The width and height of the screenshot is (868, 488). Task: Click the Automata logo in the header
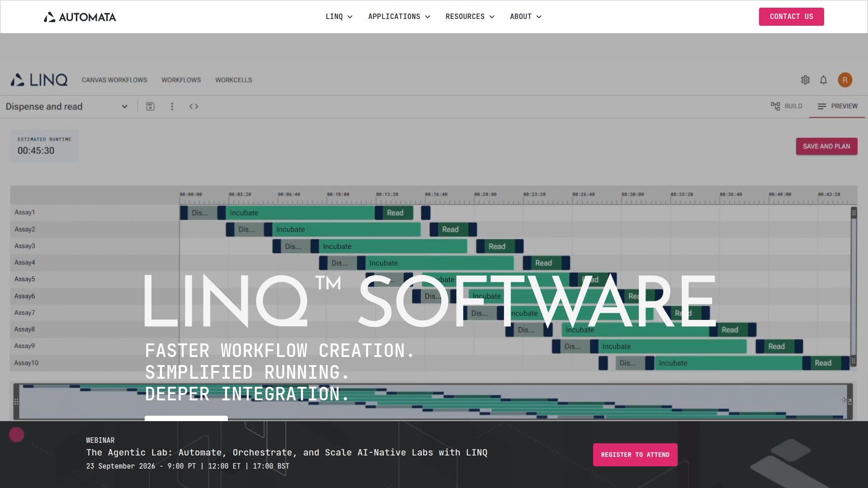[80, 17]
